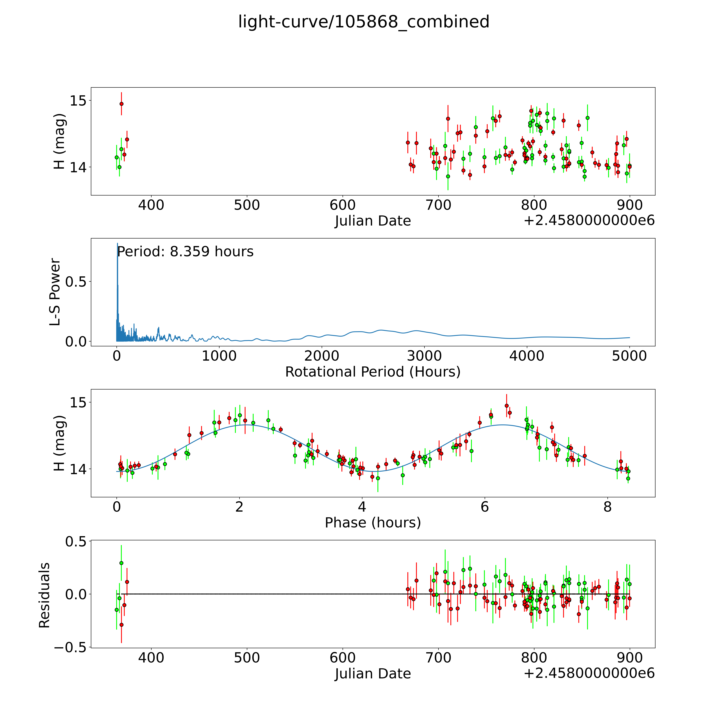Click the highest red point near 15 mag in top panel
This screenshot has height=728, width=728.
(x=121, y=104)
